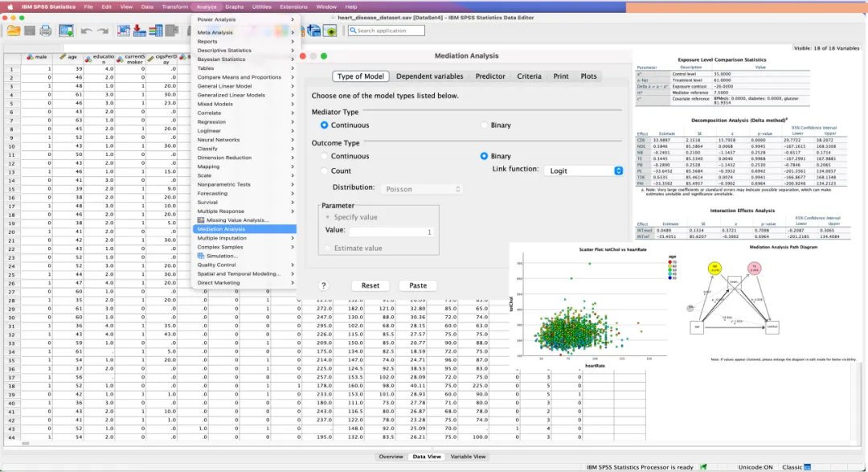868x472 pixels.
Task: Choose the Estimate value parameter option
Action: (328, 248)
